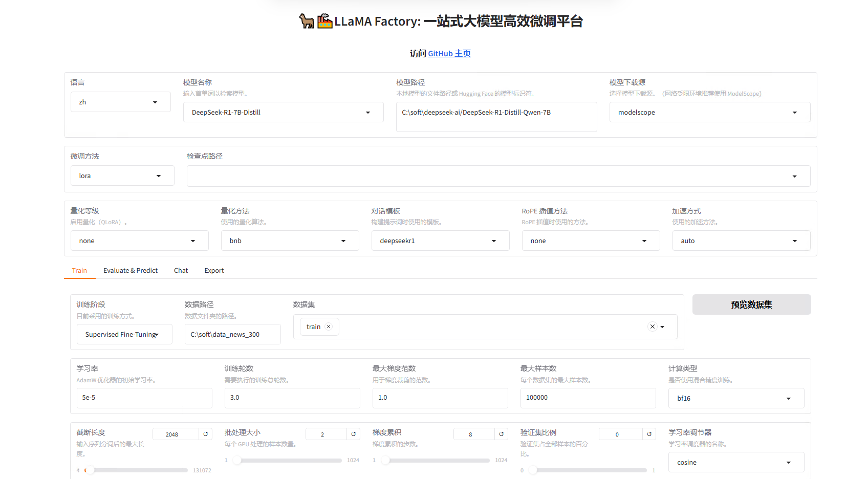The image size is (868, 479).
Task: Open the RoPE 插值方法 dropdown
Action: click(x=591, y=241)
